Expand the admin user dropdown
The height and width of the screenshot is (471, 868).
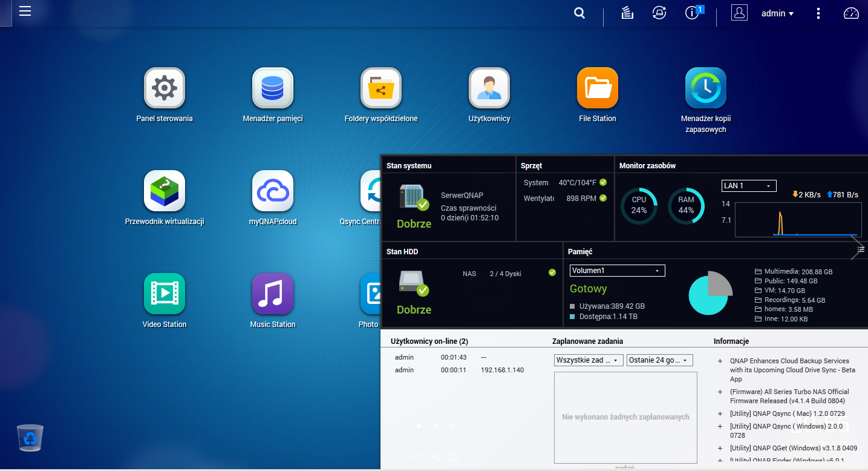tap(778, 13)
